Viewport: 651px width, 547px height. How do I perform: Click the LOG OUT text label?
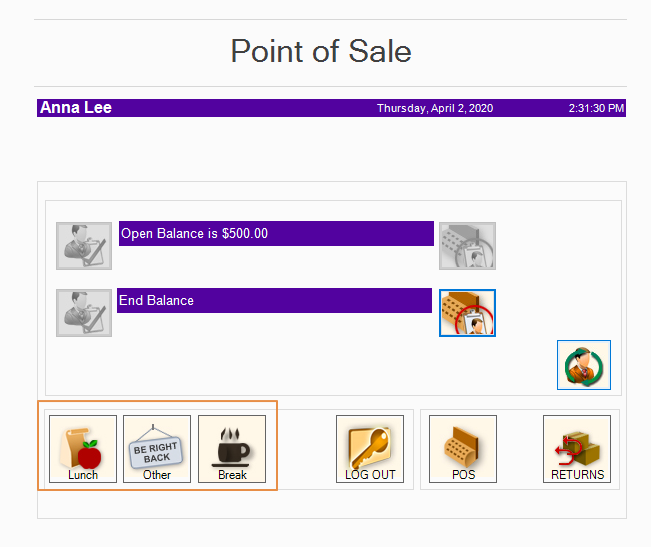click(x=370, y=475)
